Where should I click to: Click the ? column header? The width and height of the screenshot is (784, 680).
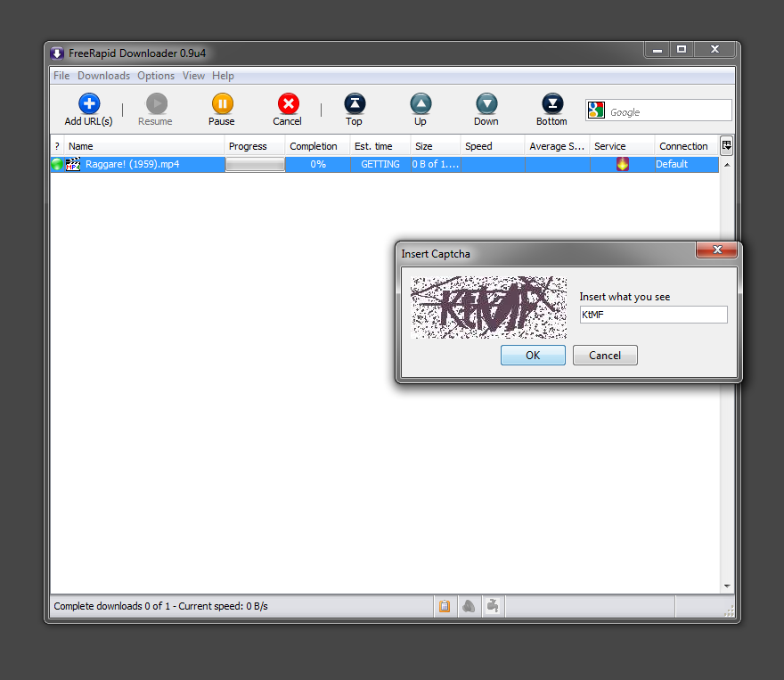pyautogui.click(x=57, y=146)
